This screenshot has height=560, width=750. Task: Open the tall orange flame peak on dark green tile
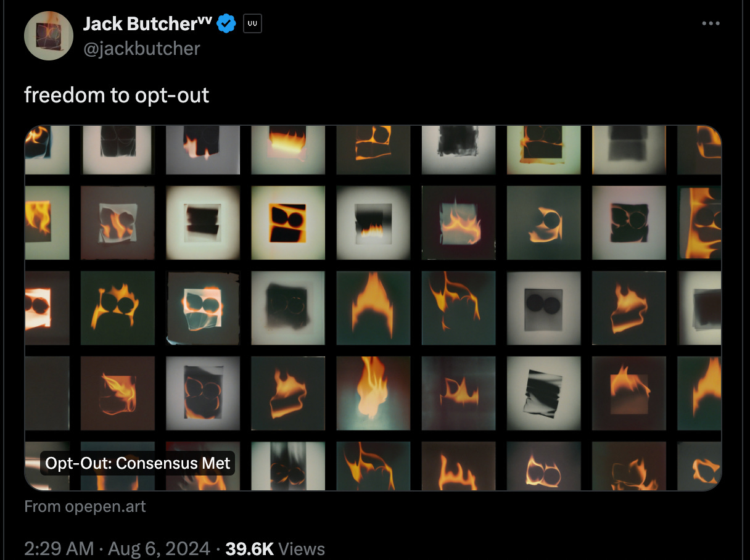pos(373,308)
